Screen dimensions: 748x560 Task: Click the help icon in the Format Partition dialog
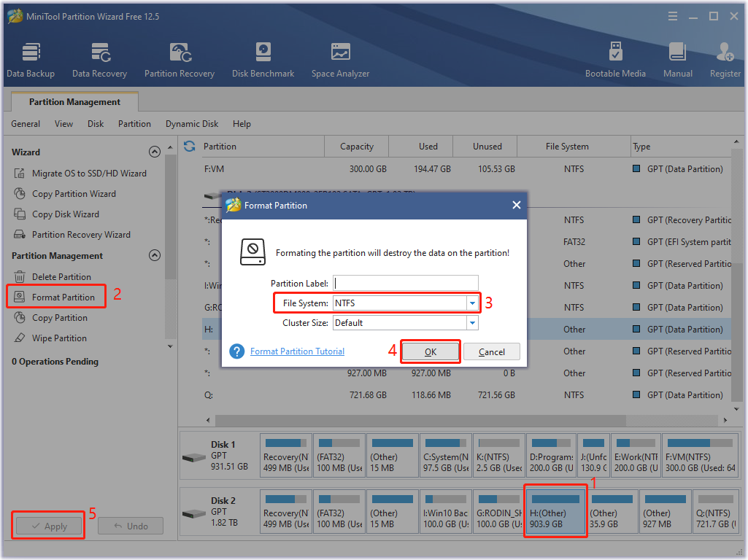click(236, 351)
